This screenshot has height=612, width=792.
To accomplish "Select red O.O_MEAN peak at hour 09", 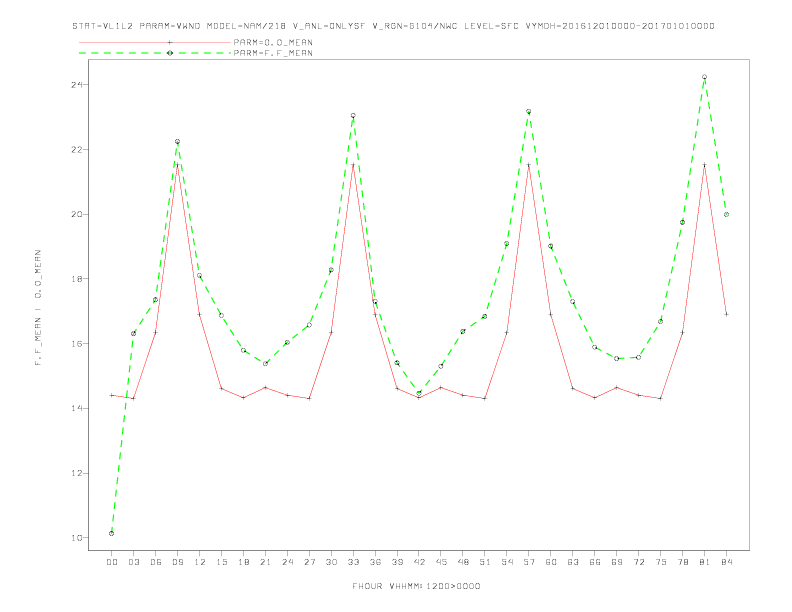I will pos(177,165).
